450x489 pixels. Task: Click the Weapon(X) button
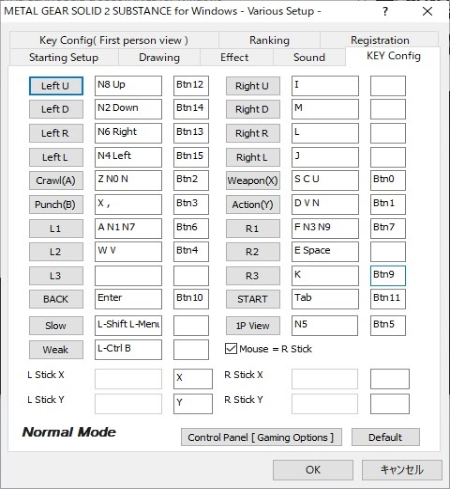point(253,181)
